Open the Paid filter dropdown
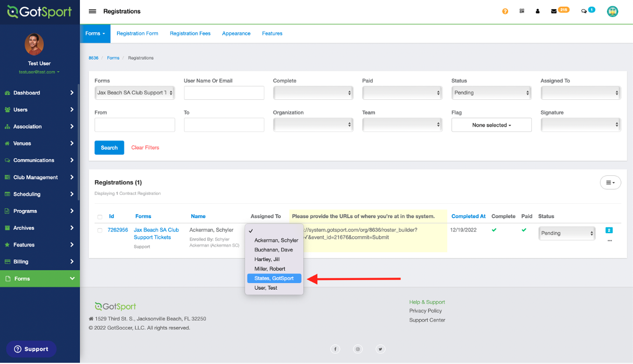 pyautogui.click(x=402, y=93)
